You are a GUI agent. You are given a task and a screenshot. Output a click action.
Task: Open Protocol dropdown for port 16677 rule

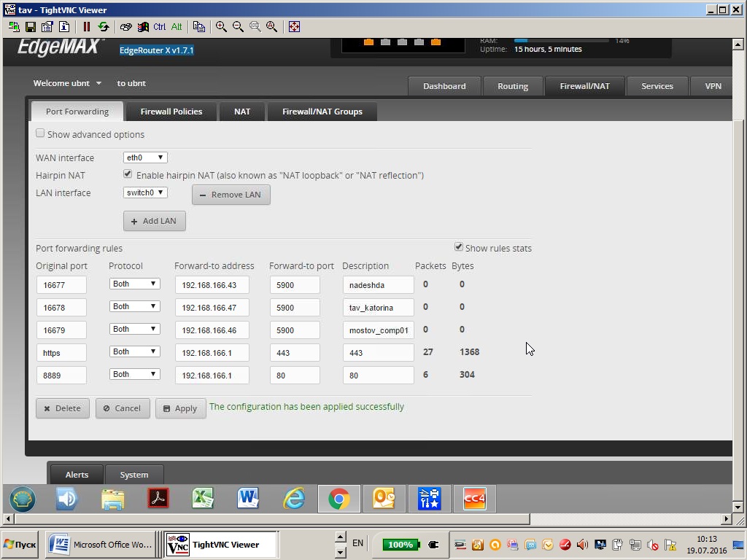pyautogui.click(x=134, y=284)
